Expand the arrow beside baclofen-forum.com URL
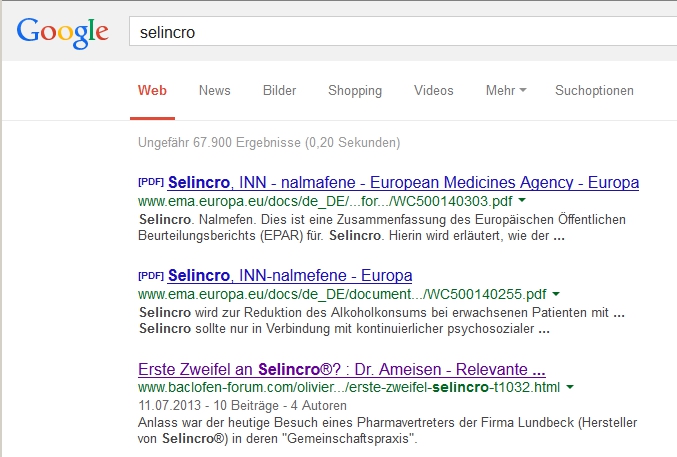Viewport: 677px width, 457px height. click(569, 386)
